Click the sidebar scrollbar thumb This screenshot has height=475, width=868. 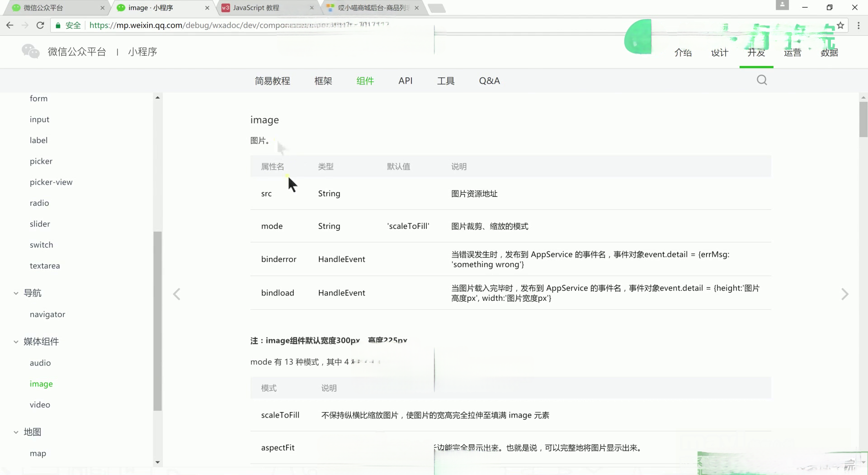[x=157, y=321]
